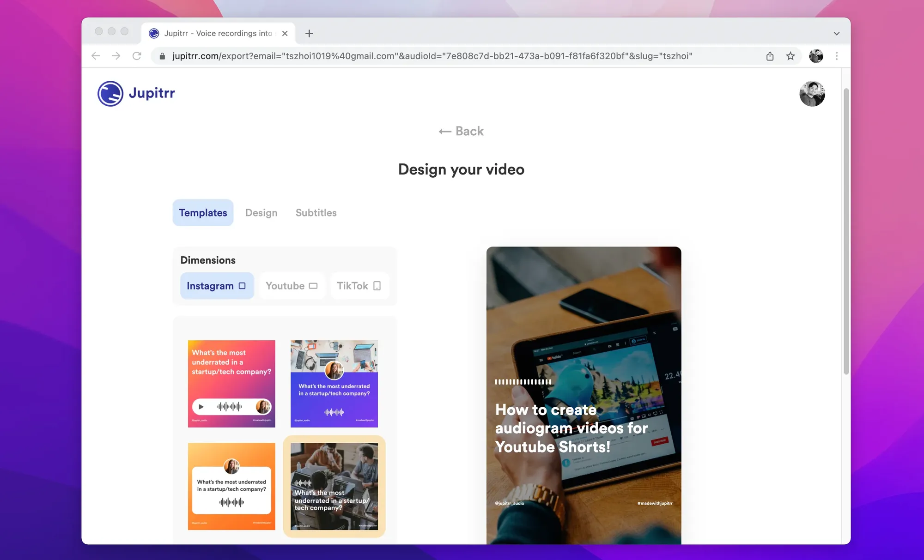
Task: Close the Jupitrr browser tab
Action: (285, 33)
